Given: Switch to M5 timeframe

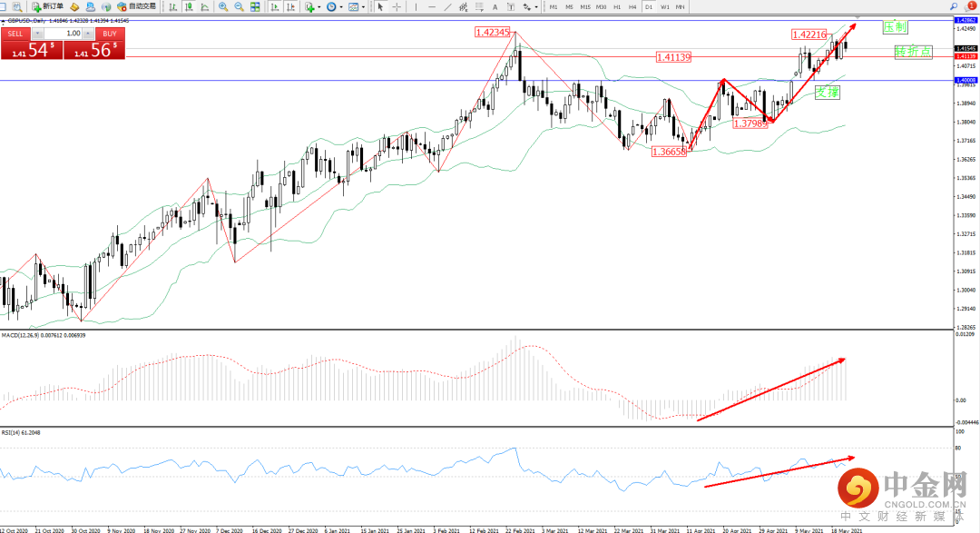Looking at the screenshot, I should 569,7.
